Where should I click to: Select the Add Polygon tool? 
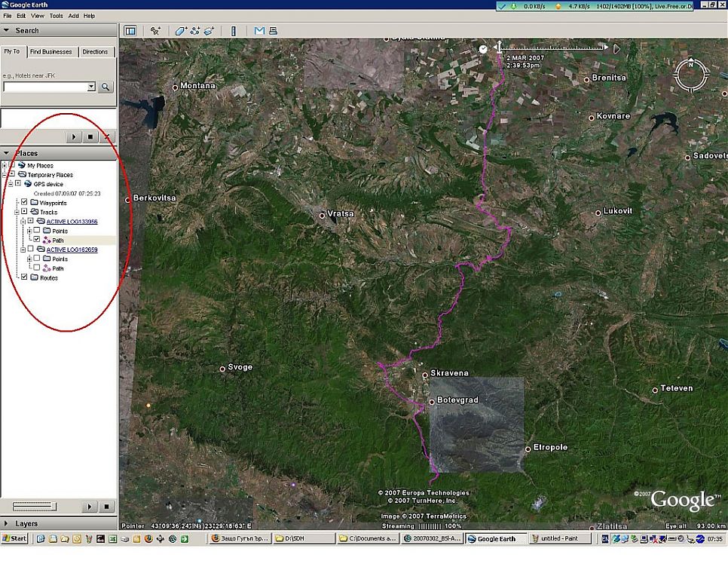tap(181, 31)
